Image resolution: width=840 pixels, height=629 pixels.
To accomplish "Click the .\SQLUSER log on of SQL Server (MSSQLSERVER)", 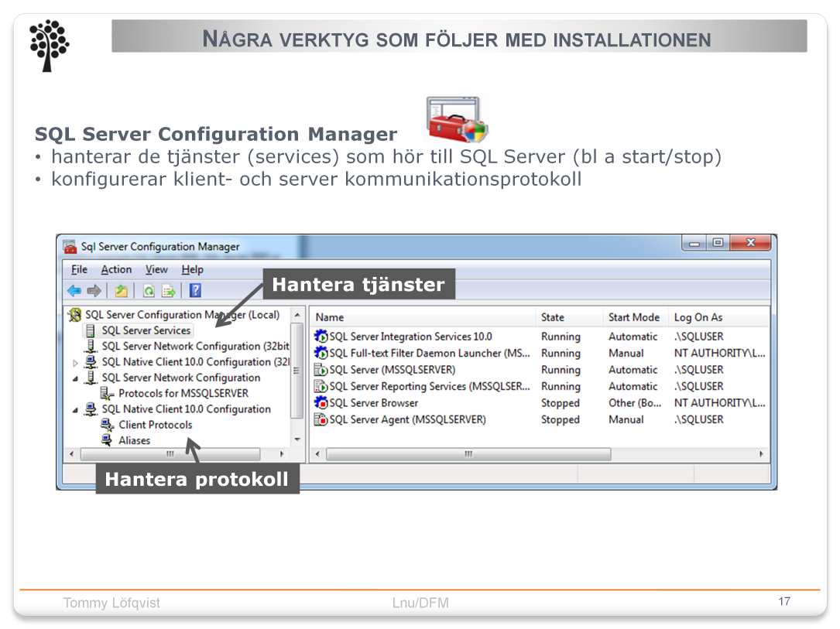I will pyautogui.click(x=698, y=370).
